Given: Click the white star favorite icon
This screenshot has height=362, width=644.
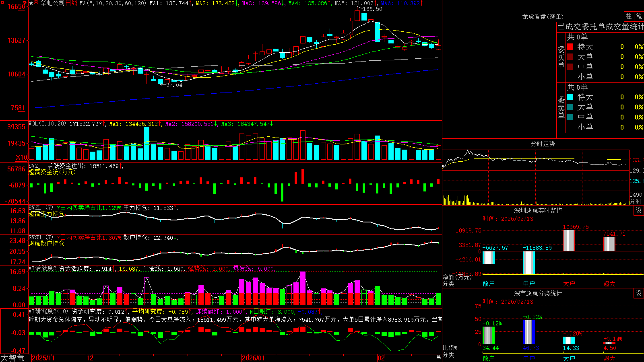Looking at the screenshot, I should click(x=31, y=3).
